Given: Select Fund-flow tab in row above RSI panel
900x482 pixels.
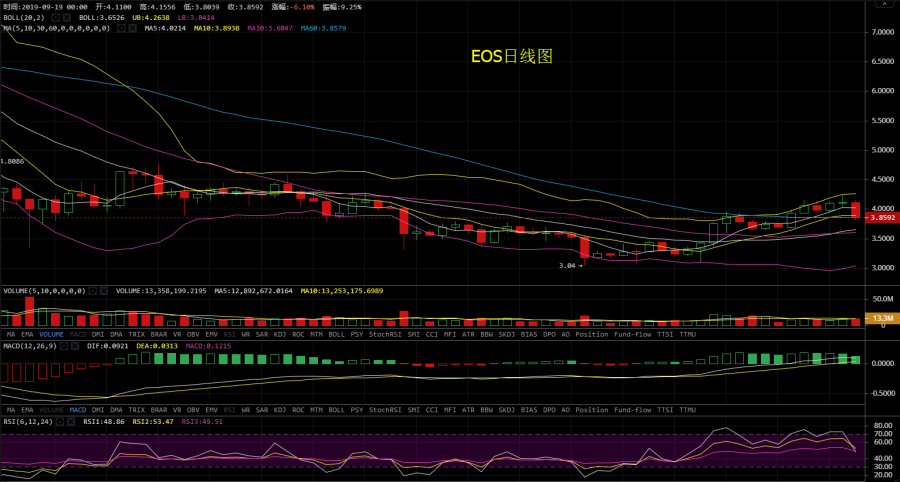Looking at the screenshot, I should click(x=633, y=410).
